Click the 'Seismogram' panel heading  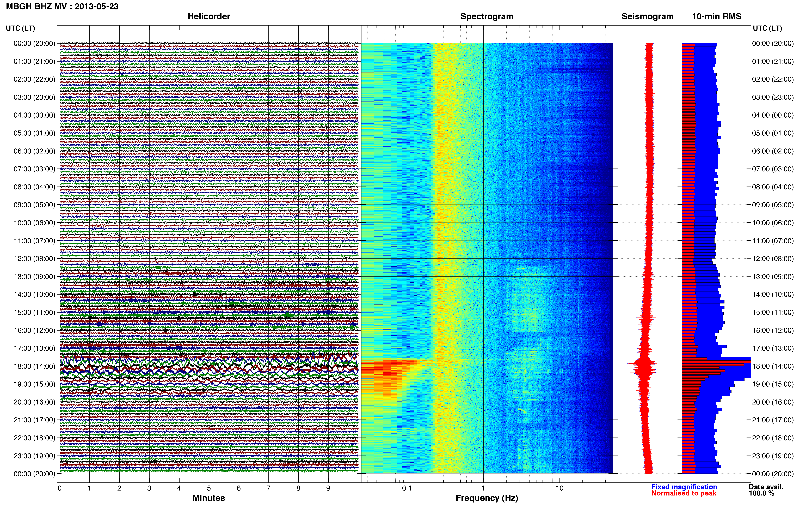coord(648,16)
